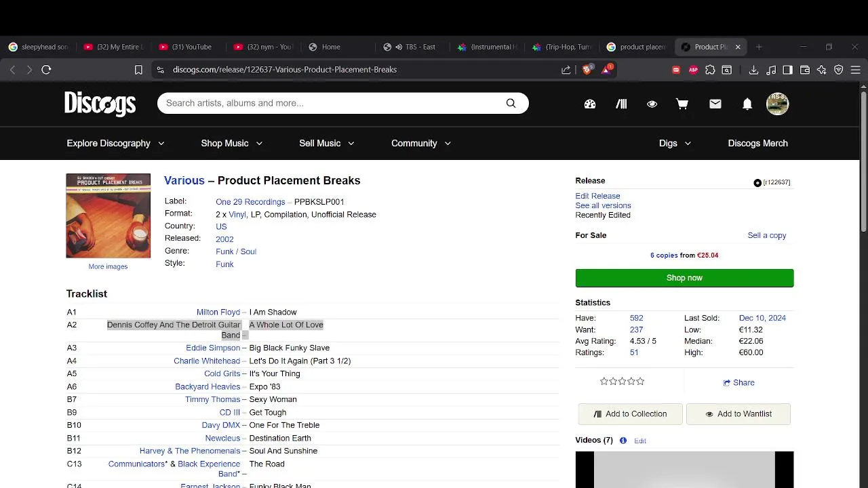Switch to the My Entire YouTube tab
Viewport: 868px width, 488px height.
(x=113, y=47)
